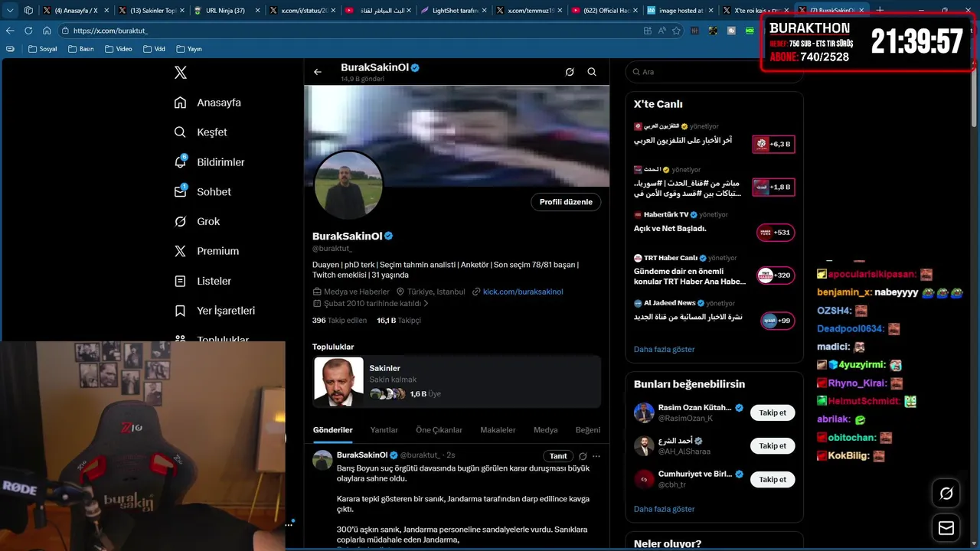The image size is (980, 551).
Task: Open Yer İşaretleri bookmarks
Action: [214, 311]
